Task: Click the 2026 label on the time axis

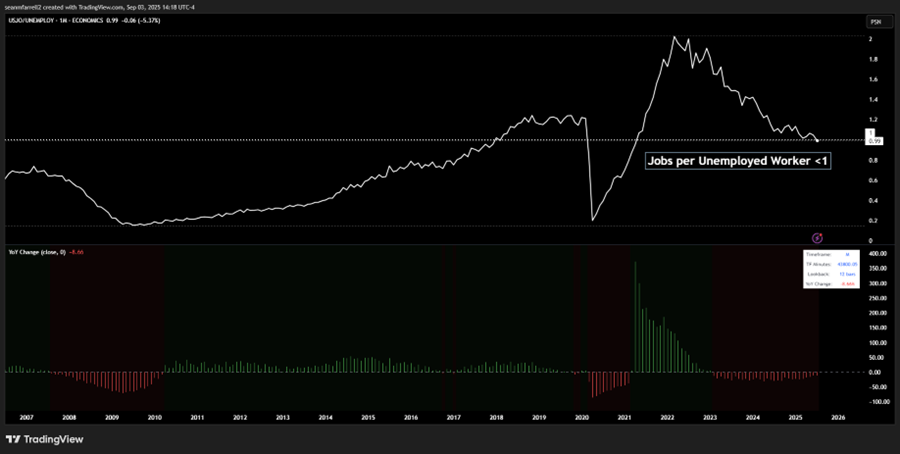Action: point(838,417)
